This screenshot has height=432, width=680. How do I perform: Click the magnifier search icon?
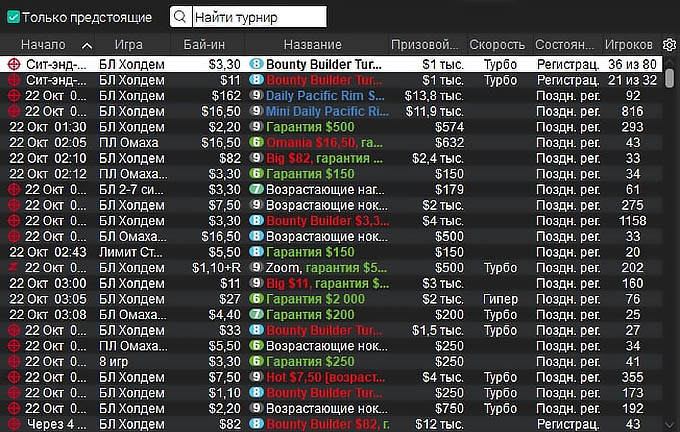(180, 17)
